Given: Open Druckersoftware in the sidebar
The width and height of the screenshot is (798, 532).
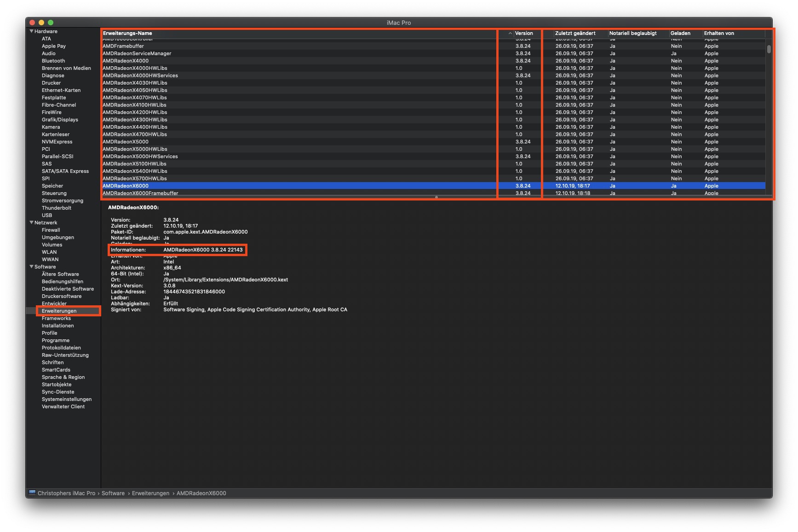Looking at the screenshot, I should pyautogui.click(x=62, y=296).
